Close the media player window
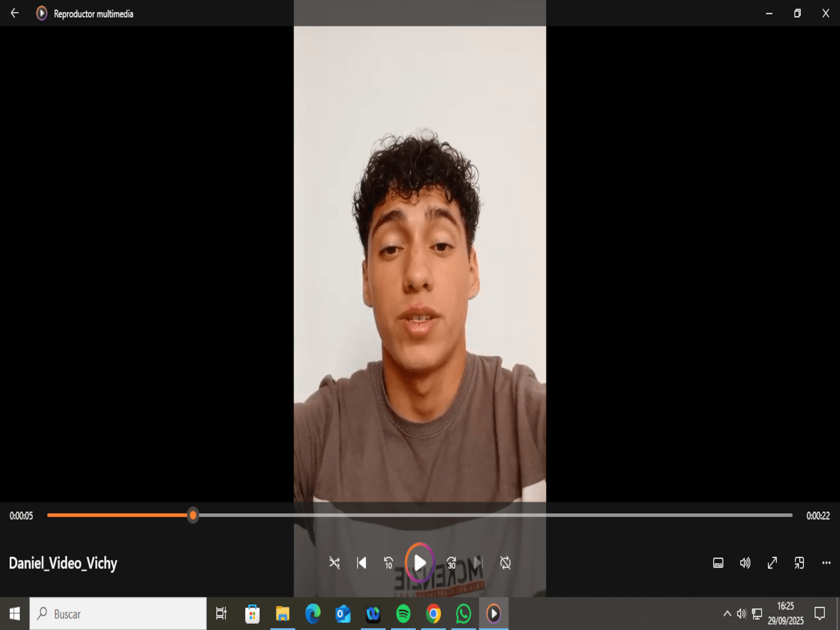The height and width of the screenshot is (630, 840). (826, 13)
